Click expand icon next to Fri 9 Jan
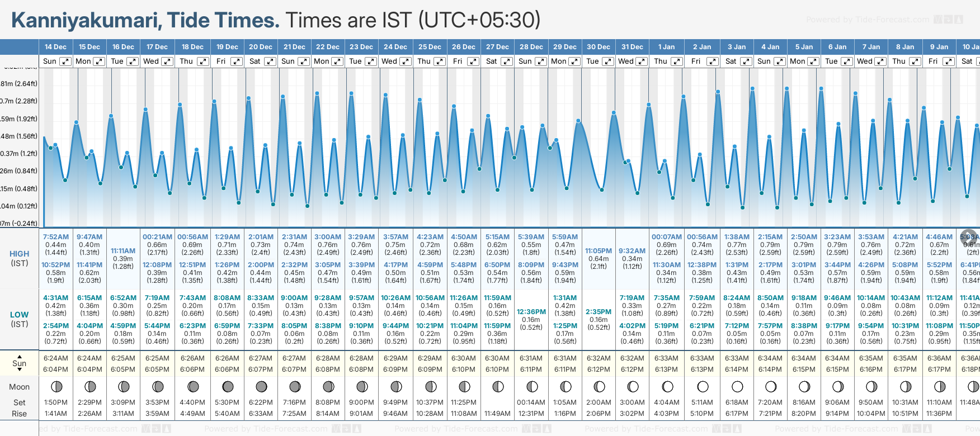 click(949, 61)
